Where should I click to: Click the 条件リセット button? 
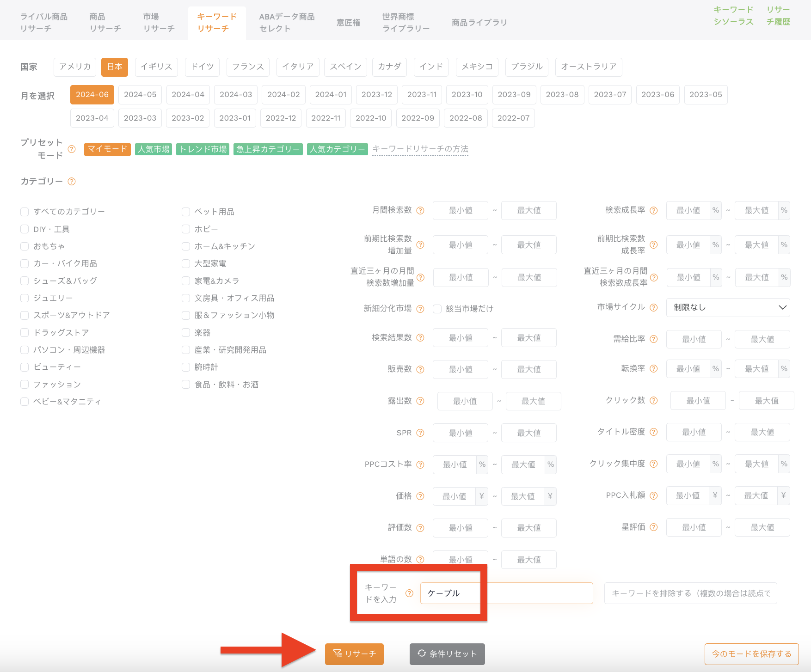coord(447,654)
